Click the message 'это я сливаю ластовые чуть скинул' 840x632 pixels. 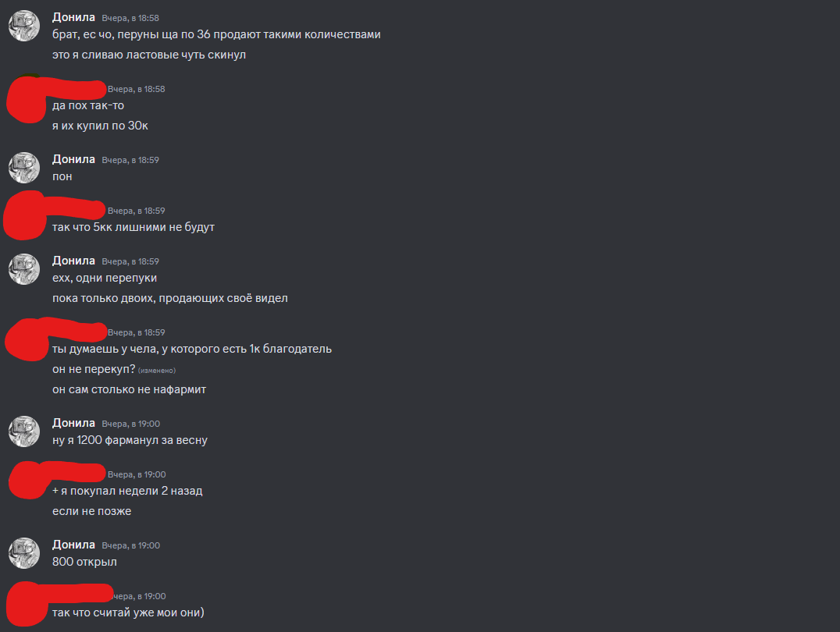coord(149,55)
